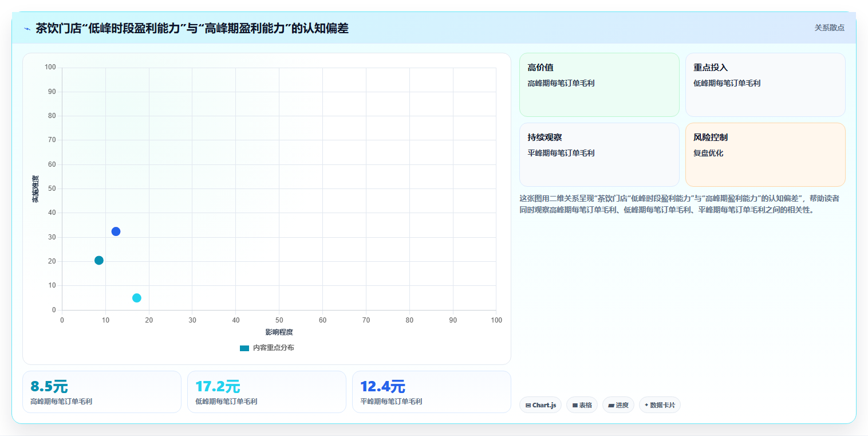868x436 pixels.
Task: Click the main chart title heading
Action: click(x=192, y=28)
